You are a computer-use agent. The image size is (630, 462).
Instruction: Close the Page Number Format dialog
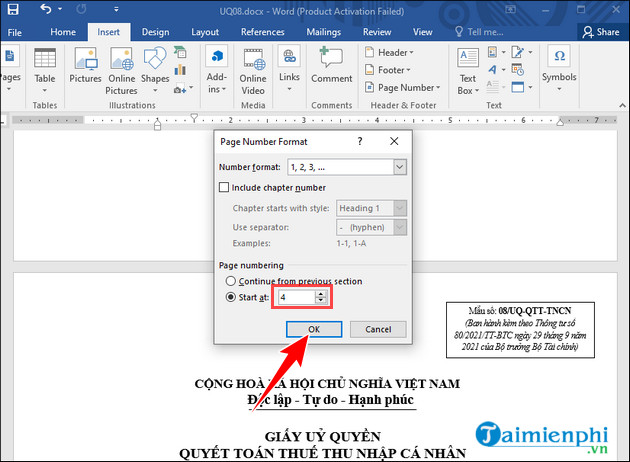[394, 141]
